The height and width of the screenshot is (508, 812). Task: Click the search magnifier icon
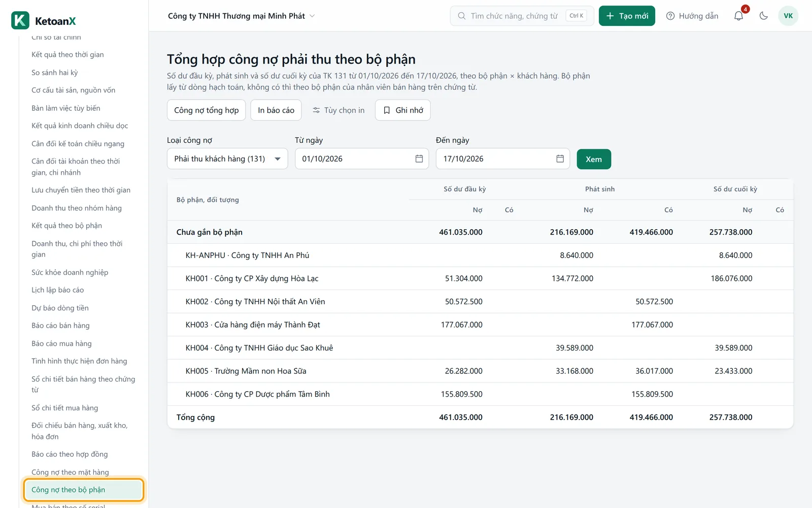[462, 16]
